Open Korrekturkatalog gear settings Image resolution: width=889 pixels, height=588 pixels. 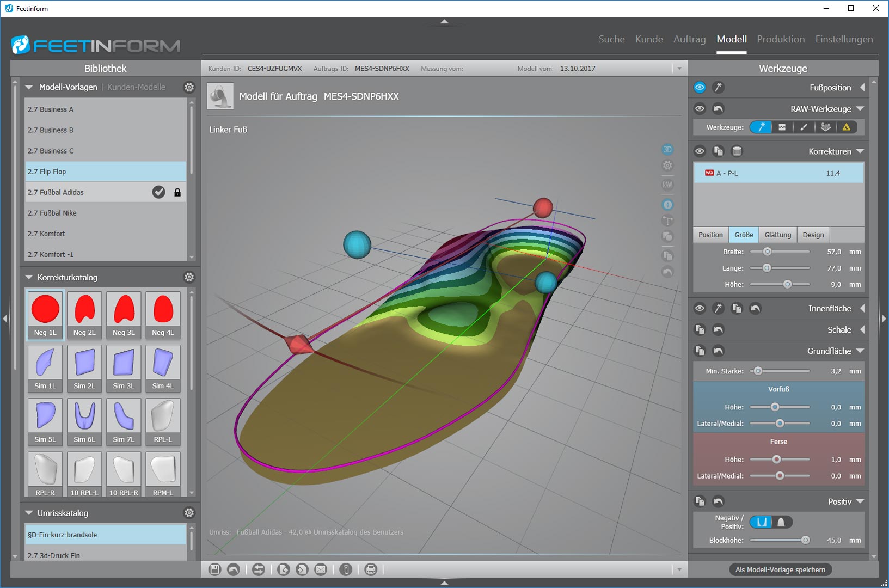coord(189,277)
